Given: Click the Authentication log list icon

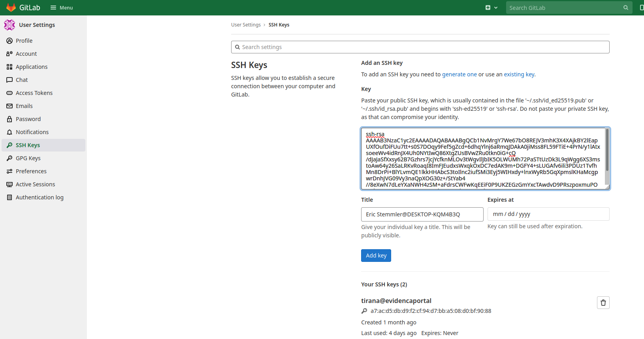Looking at the screenshot, I should point(9,197).
